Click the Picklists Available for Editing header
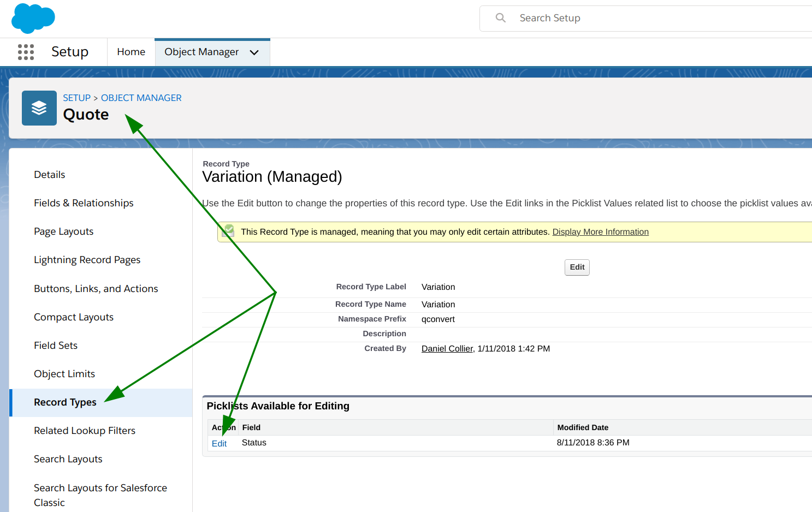The image size is (812, 512). click(278, 406)
